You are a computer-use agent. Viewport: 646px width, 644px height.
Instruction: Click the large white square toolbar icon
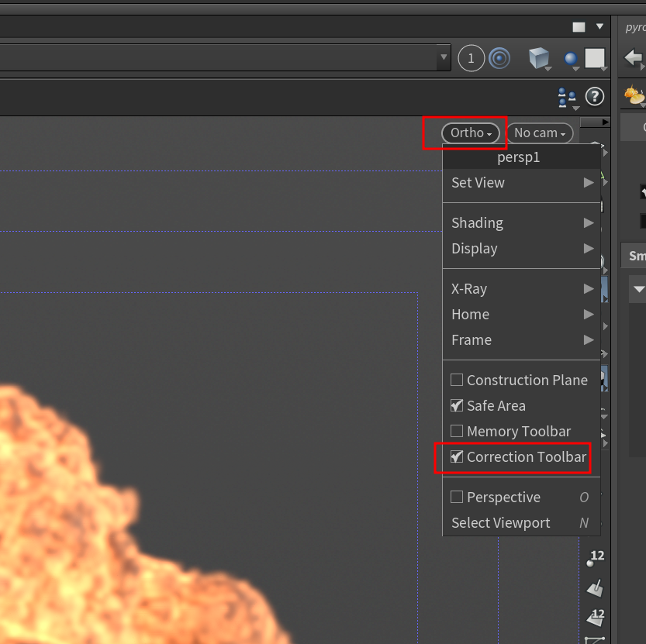click(595, 58)
